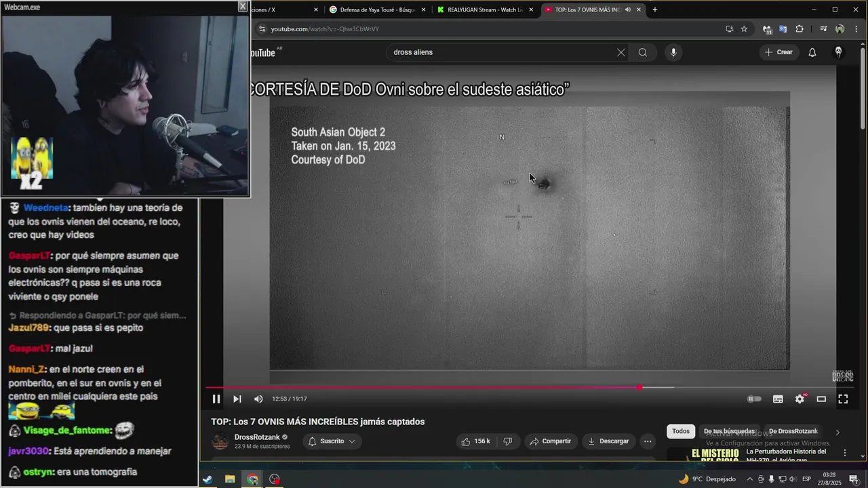Open options for El Misterio recommended video
Viewport: 868px width, 488px height.
click(x=845, y=453)
